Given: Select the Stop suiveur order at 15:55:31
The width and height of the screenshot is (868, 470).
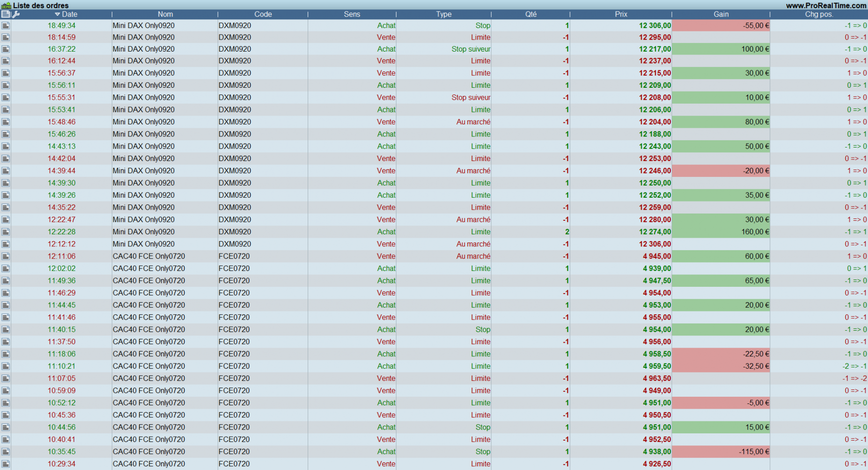Looking at the screenshot, I should coord(471,97).
